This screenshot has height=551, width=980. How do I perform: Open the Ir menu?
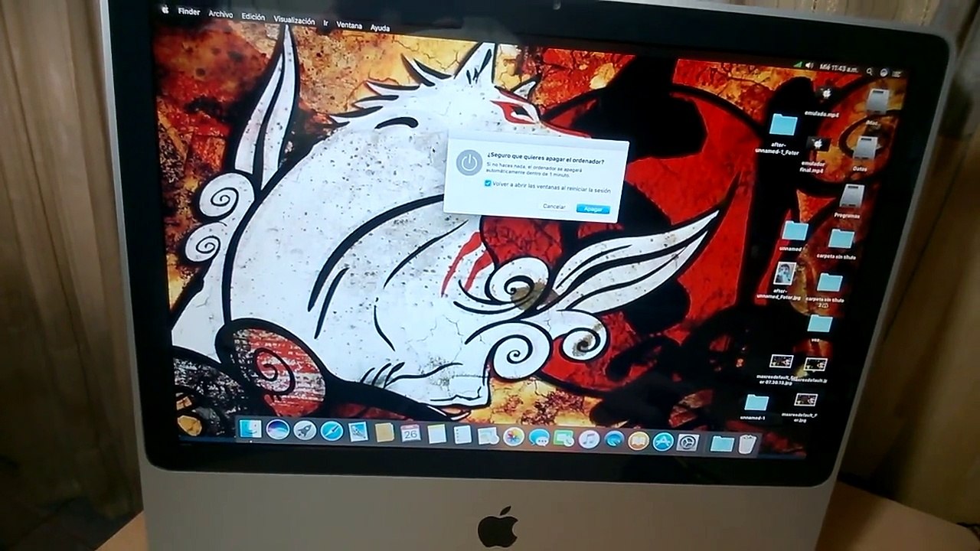click(325, 23)
